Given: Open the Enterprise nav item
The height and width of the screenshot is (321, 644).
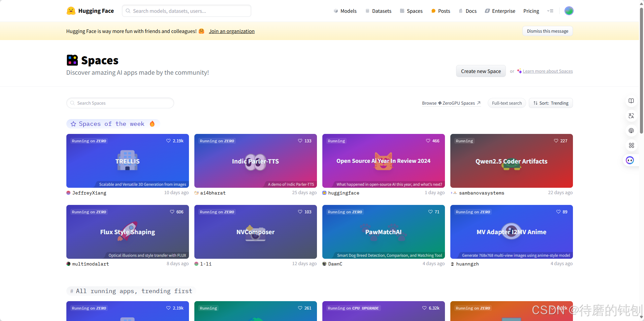Looking at the screenshot, I should coord(500,11).
